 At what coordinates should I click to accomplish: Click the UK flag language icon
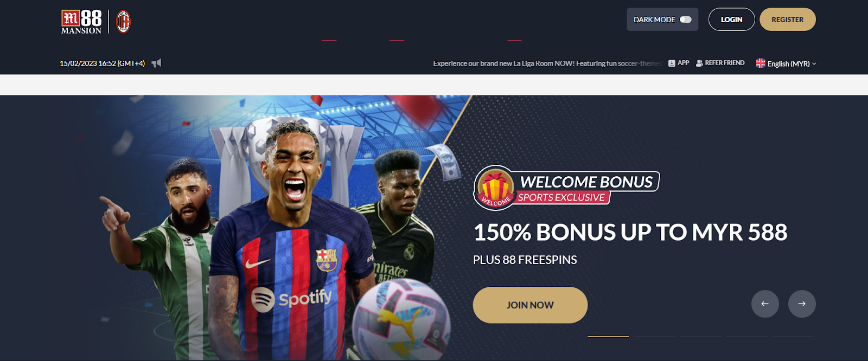[x=761, y=63]
